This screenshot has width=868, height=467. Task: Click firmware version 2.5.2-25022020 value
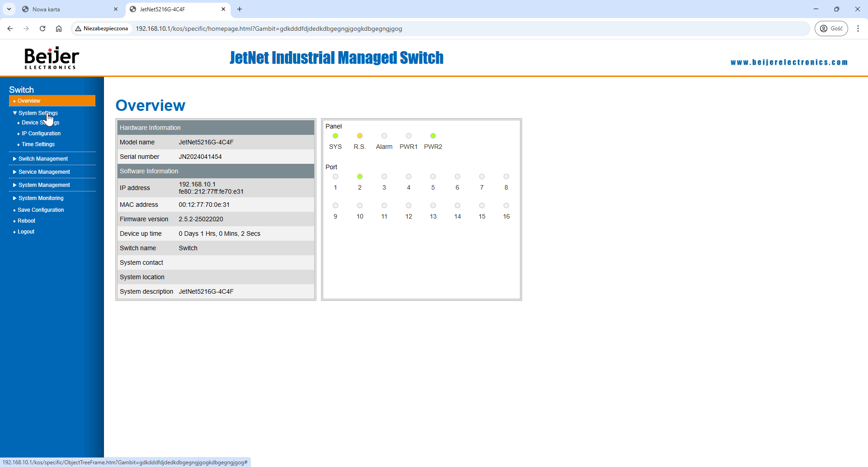coord(201,219)
